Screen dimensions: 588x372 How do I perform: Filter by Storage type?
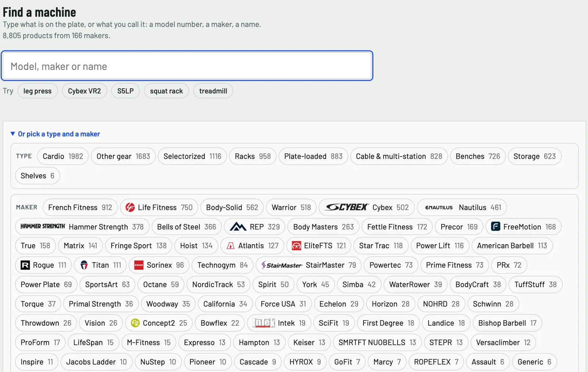pyautogui.click(x=534, y=156)
